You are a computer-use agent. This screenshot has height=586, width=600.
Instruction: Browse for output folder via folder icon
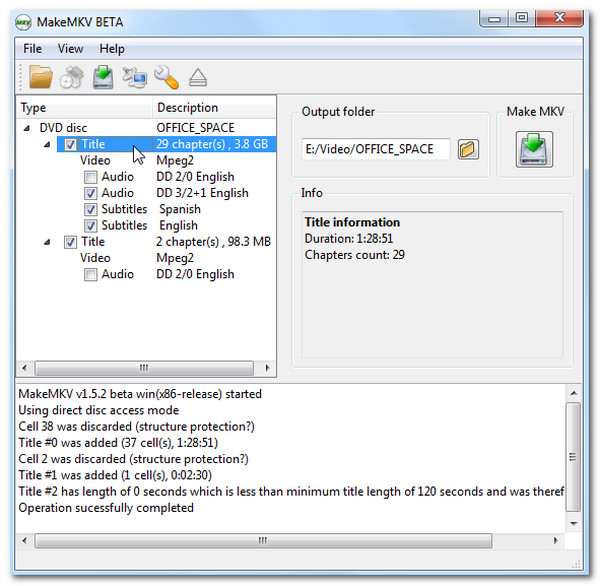pyautogui.click(x=468, y=149)
